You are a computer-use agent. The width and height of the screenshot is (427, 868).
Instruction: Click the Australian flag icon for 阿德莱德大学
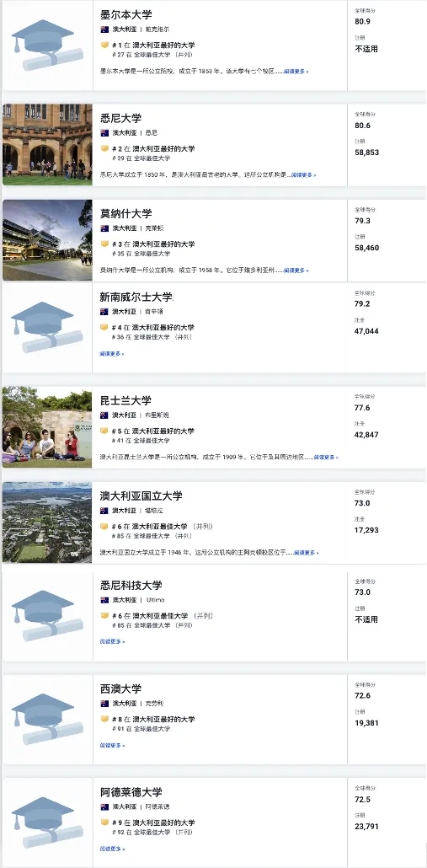pos(104,807)
